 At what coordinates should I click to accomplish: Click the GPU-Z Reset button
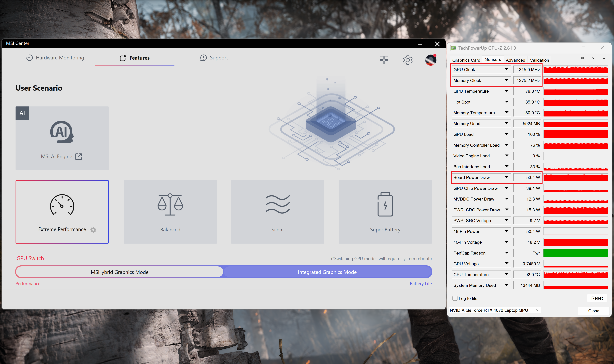pyautogui.click(x=597, y=298)
